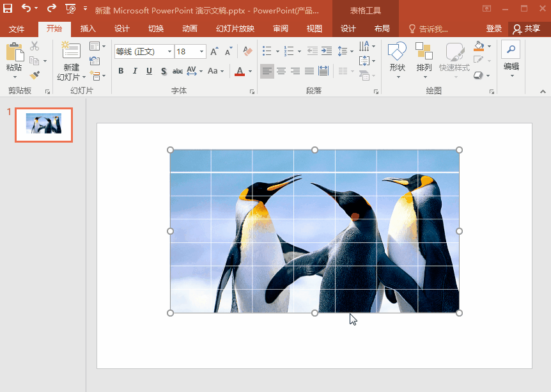Open table tools Layout (布局) tab
The height and width of the screenshot is (392, 551).
tap(382, 29)
